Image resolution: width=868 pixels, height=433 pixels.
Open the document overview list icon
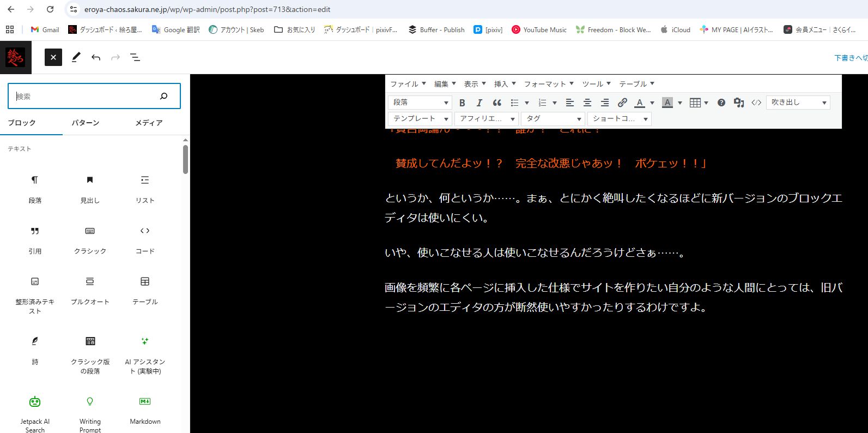(135, 57)
